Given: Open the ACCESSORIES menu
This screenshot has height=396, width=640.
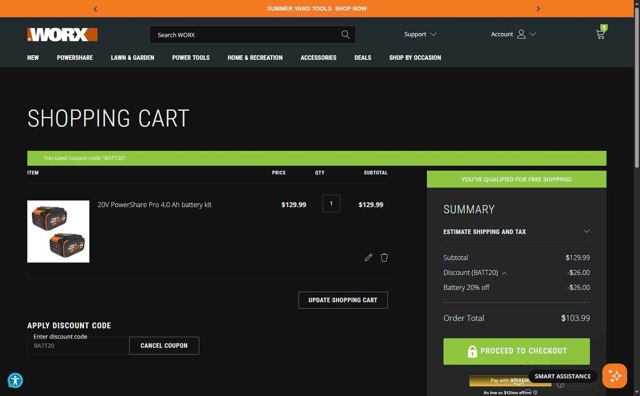Looking at the screenshot, I should [318, 58].
